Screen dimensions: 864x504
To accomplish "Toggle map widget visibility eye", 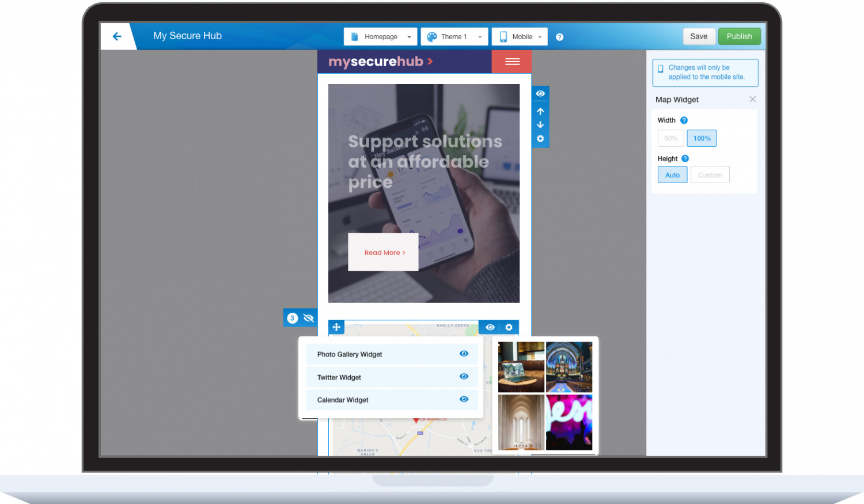I will point(490,327).
